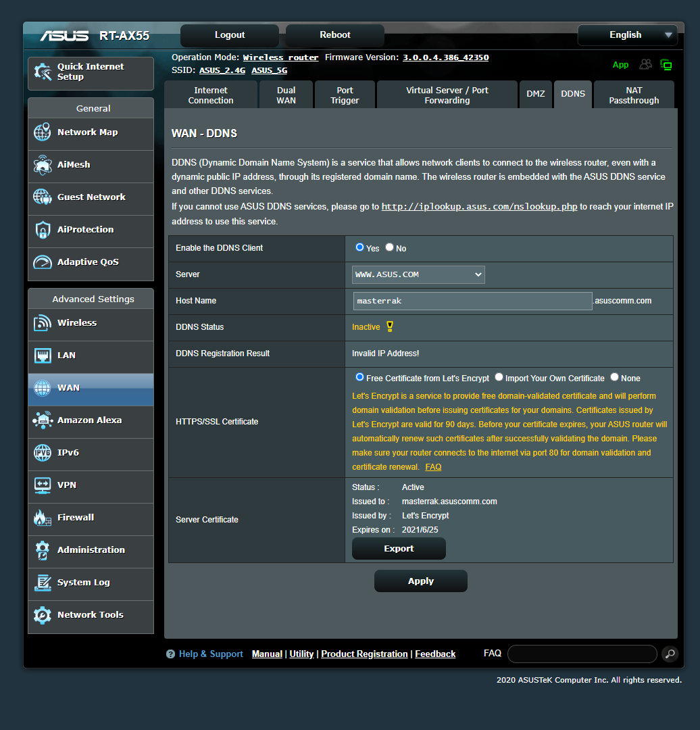Image resolution: width=700 pixels, height=730 pixels.
Task: Open the Utility link in footer
Action: point(301,654)
